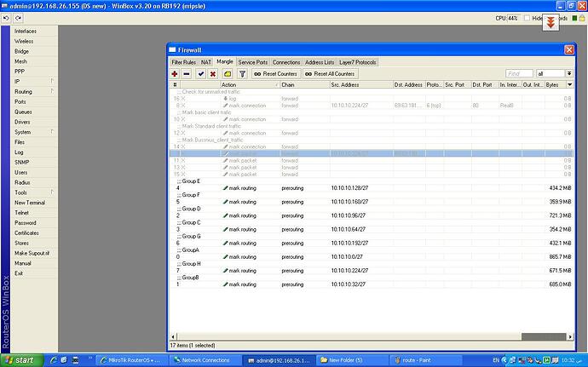Open the Service Ports tab
Viewport: 588px width, 367px height.
click(253, 62)
